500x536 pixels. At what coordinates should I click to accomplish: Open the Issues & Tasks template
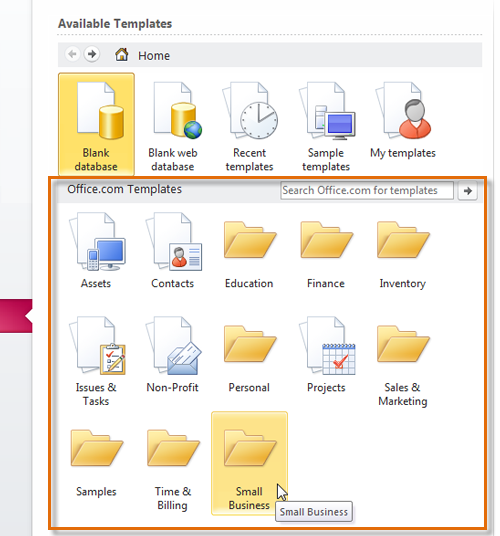click(96, 361)
